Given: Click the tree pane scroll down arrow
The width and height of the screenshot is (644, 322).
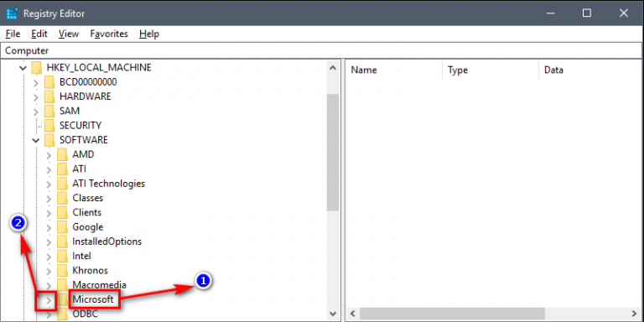Looking at the screenshot, I should (x=334, y=314).
